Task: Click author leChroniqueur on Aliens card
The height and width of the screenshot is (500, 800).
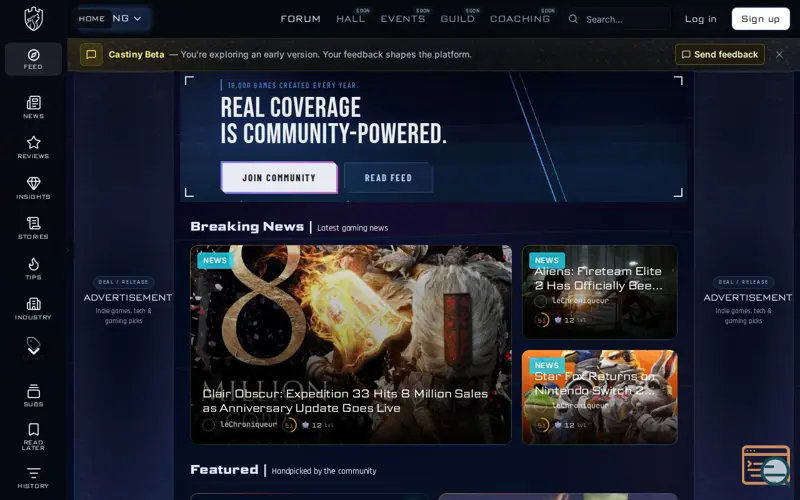Action: point(581,301)
